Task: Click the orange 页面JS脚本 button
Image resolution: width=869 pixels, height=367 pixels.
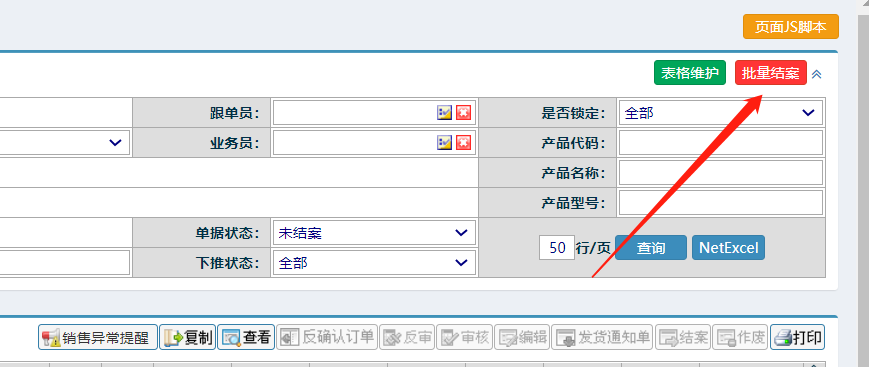Action: coord(791,27)
